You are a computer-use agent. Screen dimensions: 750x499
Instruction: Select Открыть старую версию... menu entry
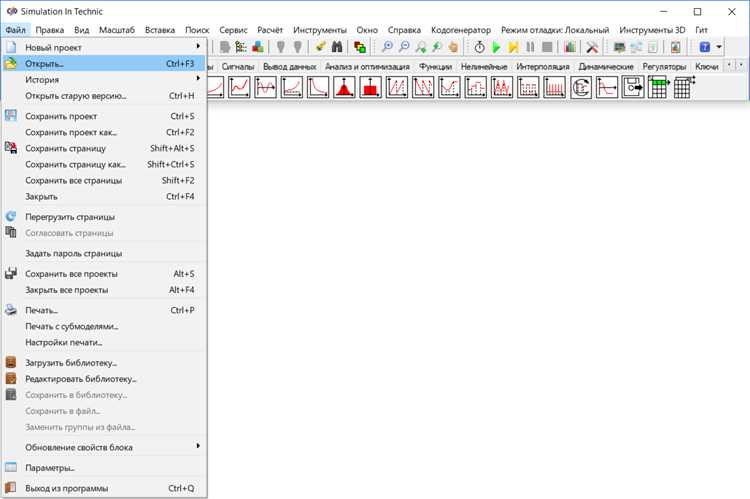pos(104,96)
